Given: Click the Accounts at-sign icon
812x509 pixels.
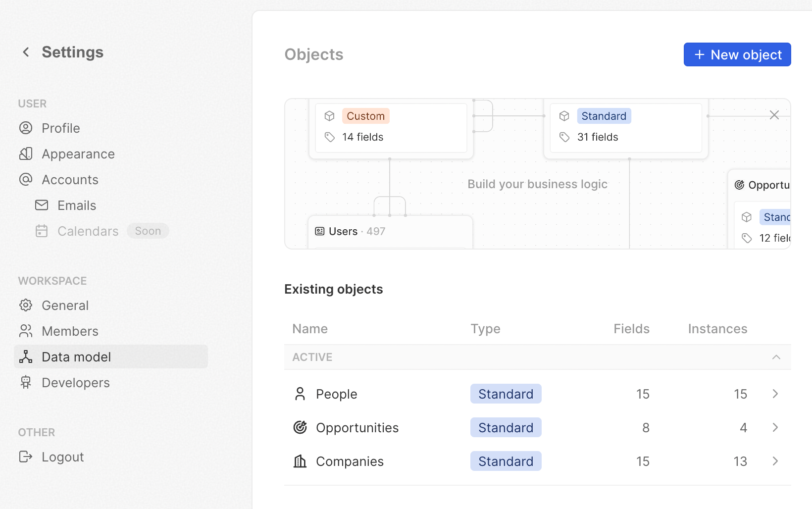Looking at the screenshot, I should [26, 180].
